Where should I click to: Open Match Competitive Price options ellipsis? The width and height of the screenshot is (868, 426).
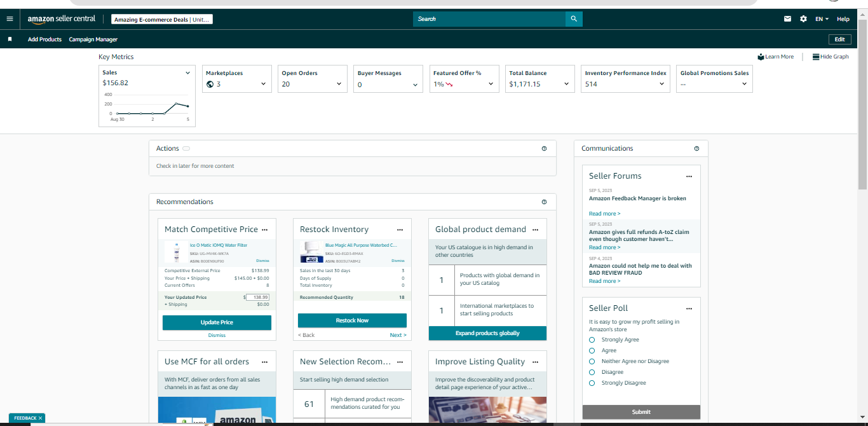click(265, 230)
